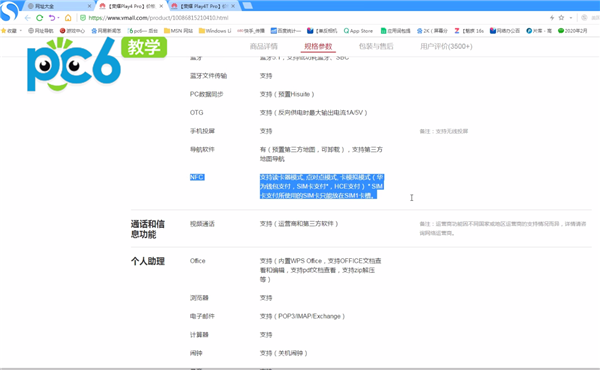
Task: Click the highlighted NFC description text
Action: [x=321, y=186]
